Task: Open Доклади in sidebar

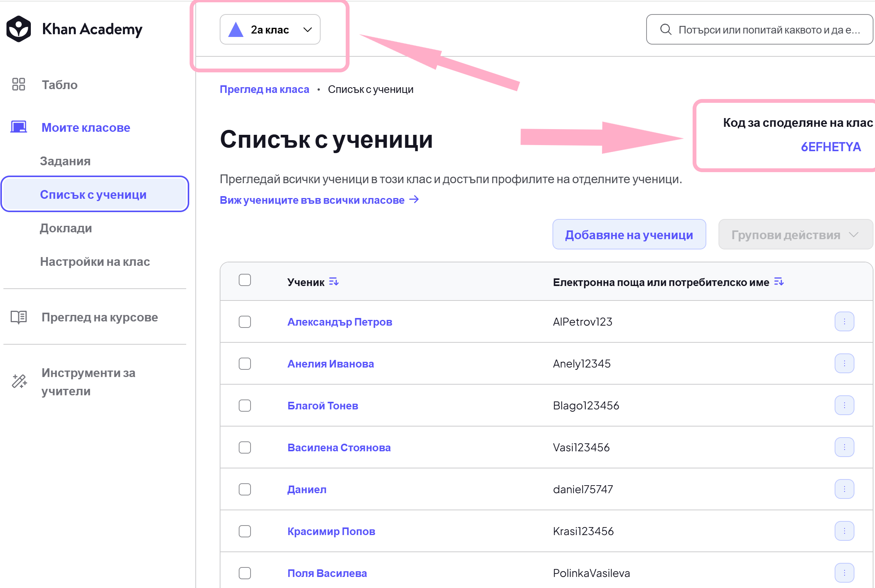Action: (x=66, y=228)
